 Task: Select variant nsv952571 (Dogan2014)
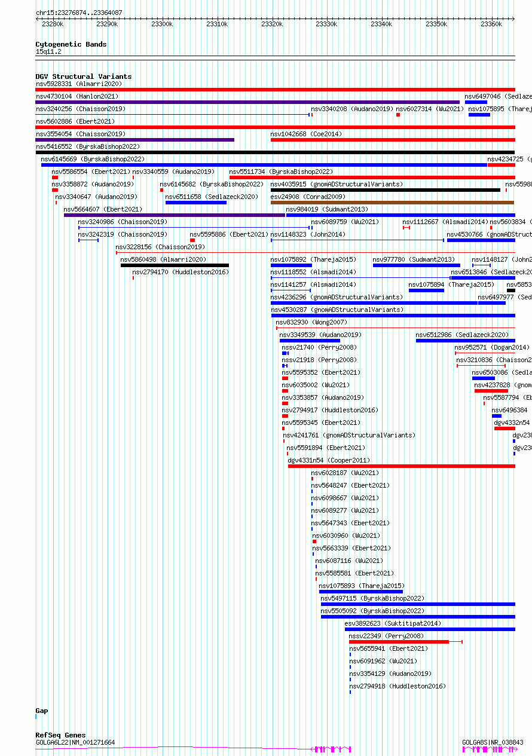(492, 347)
